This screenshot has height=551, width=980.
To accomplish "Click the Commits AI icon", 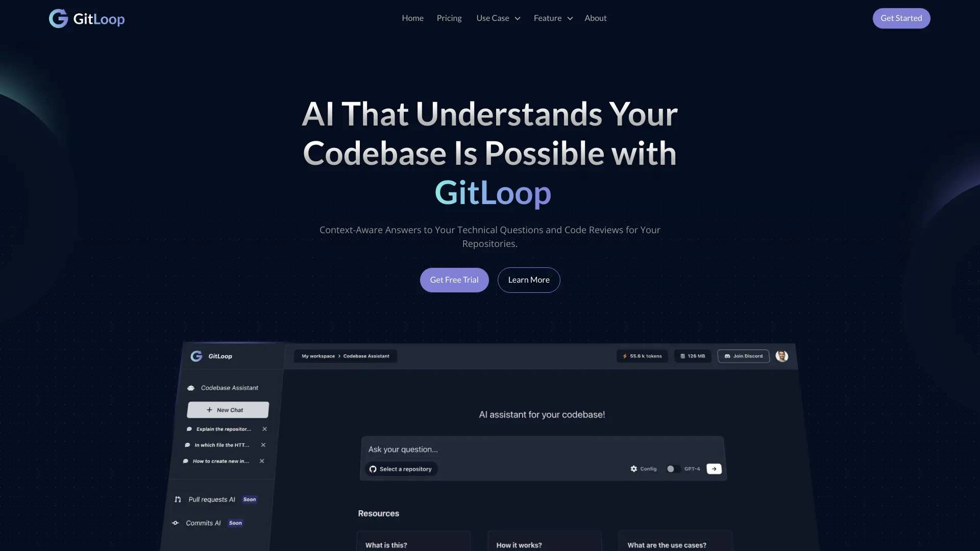I will click(176, 523).
